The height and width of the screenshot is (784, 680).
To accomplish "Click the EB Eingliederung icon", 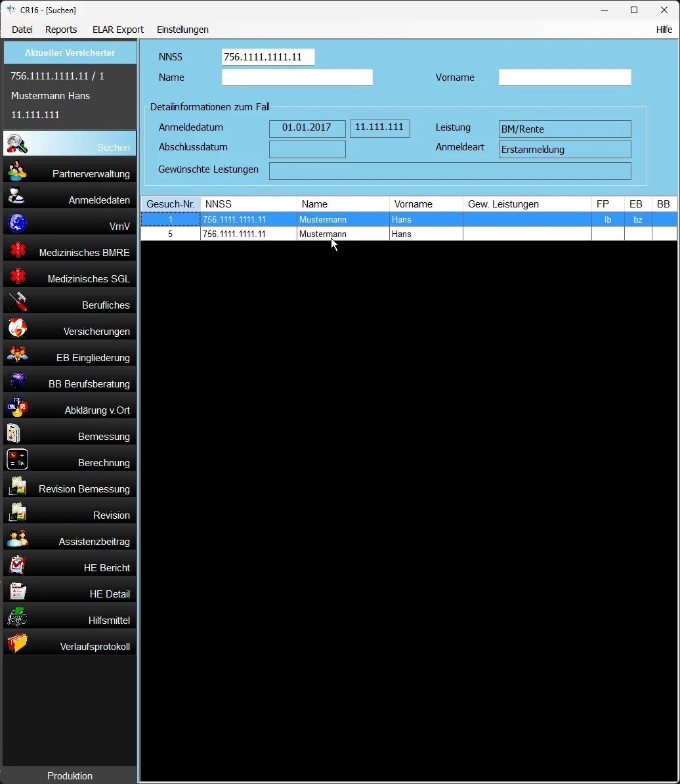I will (x=17, y=354).
